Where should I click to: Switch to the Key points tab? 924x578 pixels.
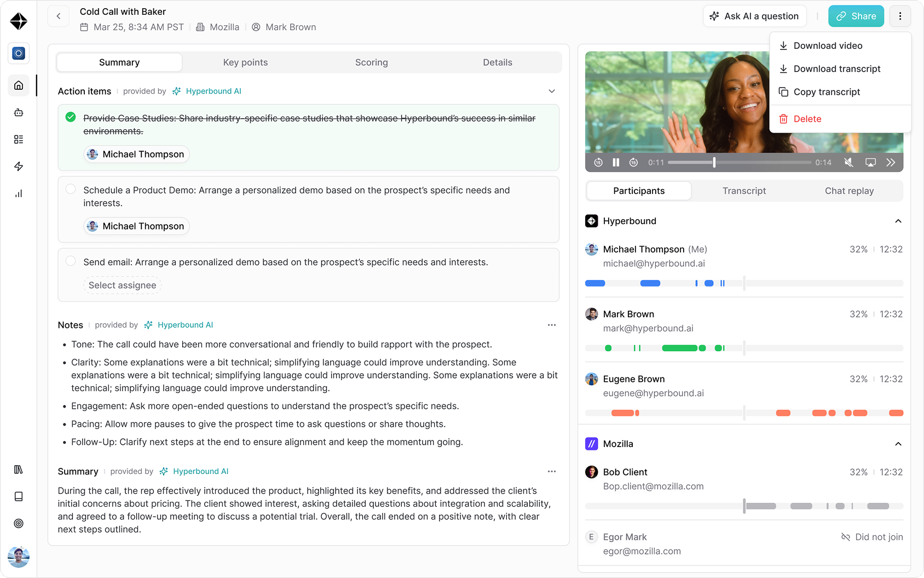click(x=246, y=62)
